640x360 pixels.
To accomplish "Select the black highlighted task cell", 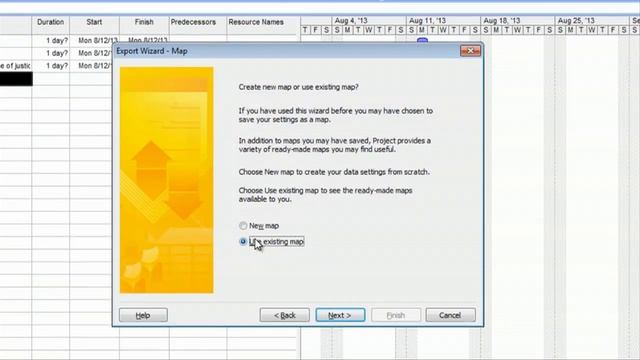I will tap(16, 79).
